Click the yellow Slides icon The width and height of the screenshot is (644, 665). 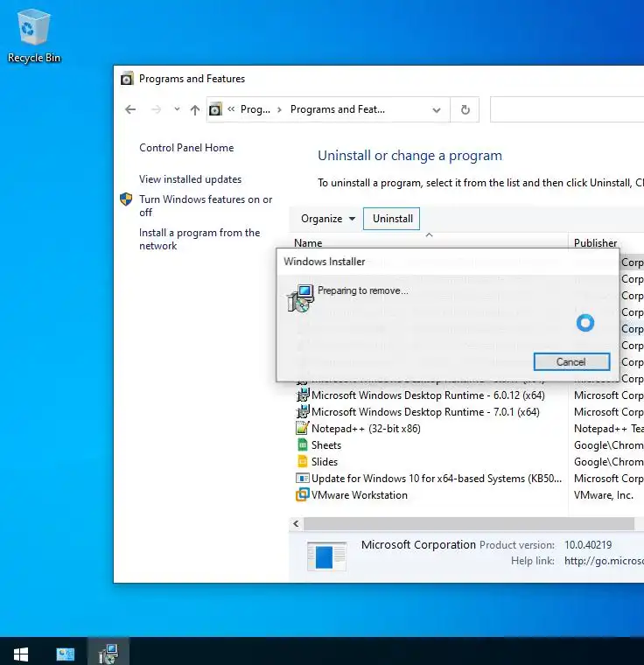(303, 461)
